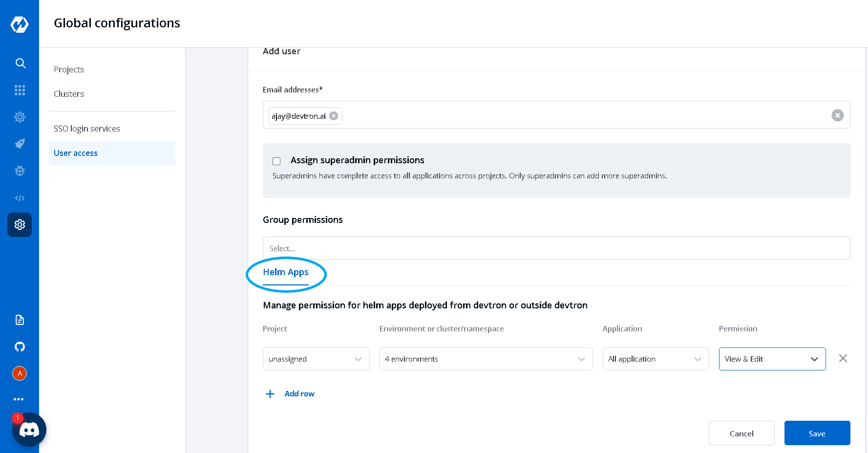Expand the View & Edit permission dropdown
The height and width of the screenshot is (453, 868).
[x=772, y=359]
